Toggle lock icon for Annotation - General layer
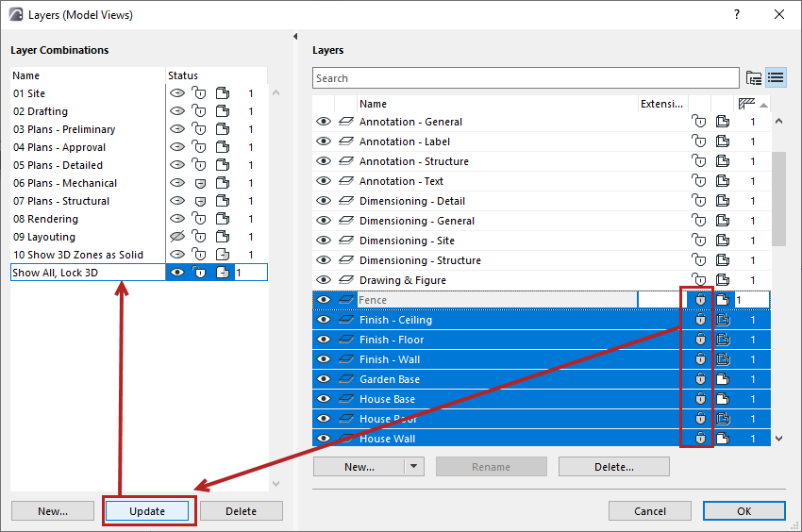 pyautogui.click(x=698, y=122)
